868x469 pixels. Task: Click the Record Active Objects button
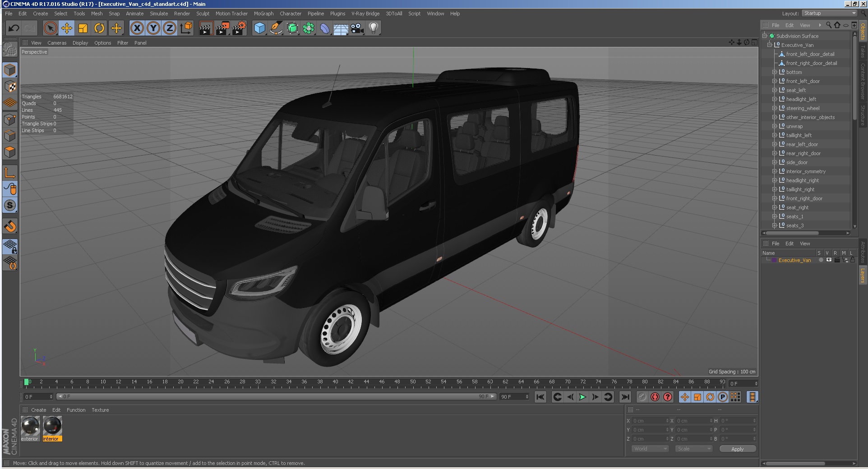(642, 397)
